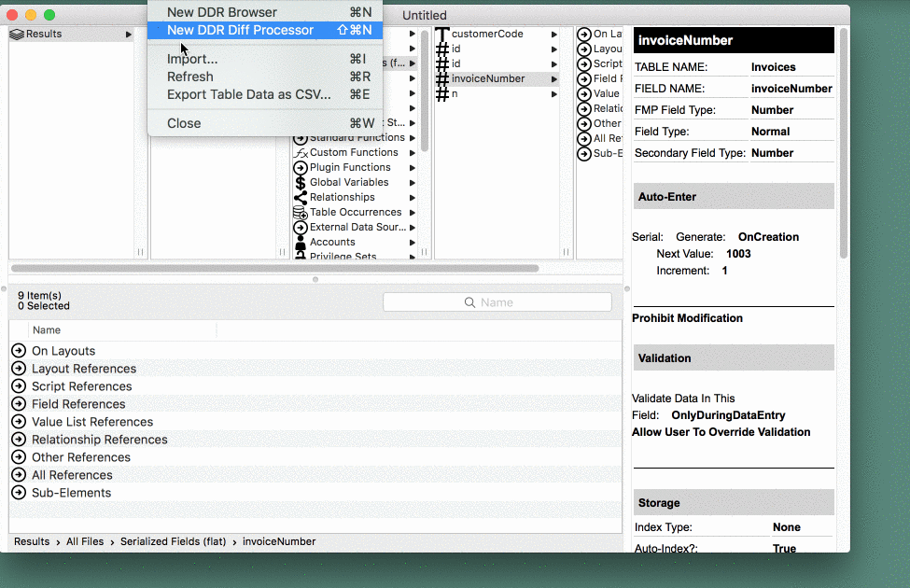Click the Plugin Functions arrow-circle icon

(300, 168)
